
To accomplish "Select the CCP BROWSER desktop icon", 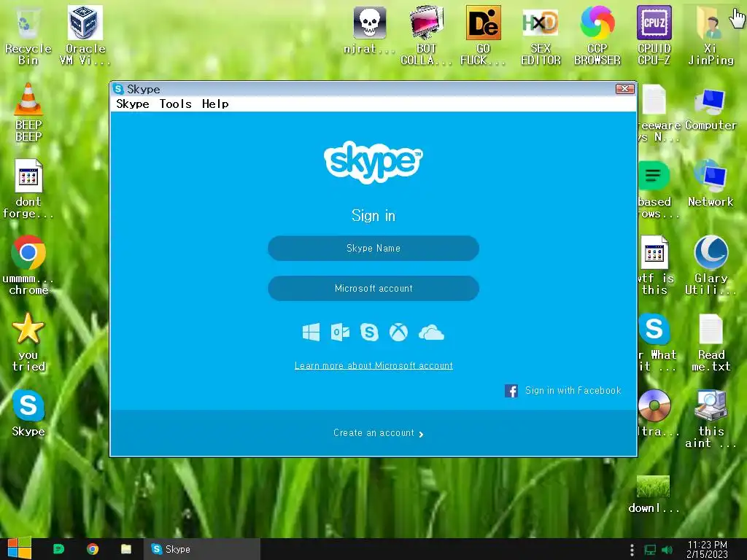I will [597, 34].
